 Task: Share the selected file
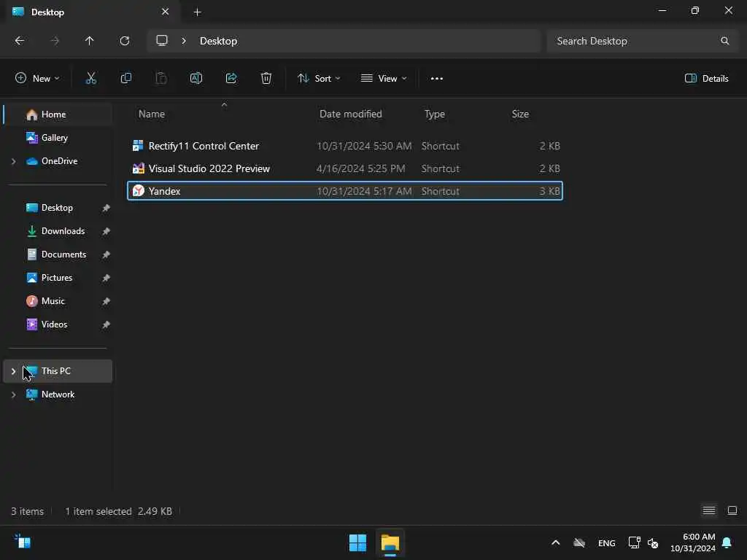tap(231, 79)
